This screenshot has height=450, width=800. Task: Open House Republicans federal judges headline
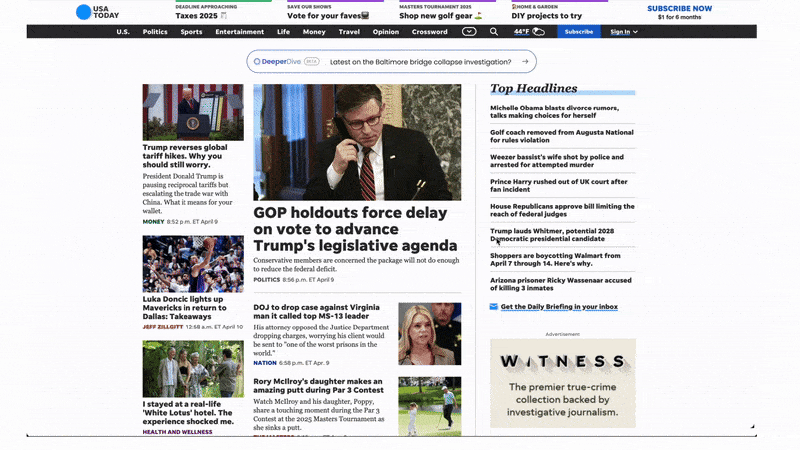pos(562,210)
